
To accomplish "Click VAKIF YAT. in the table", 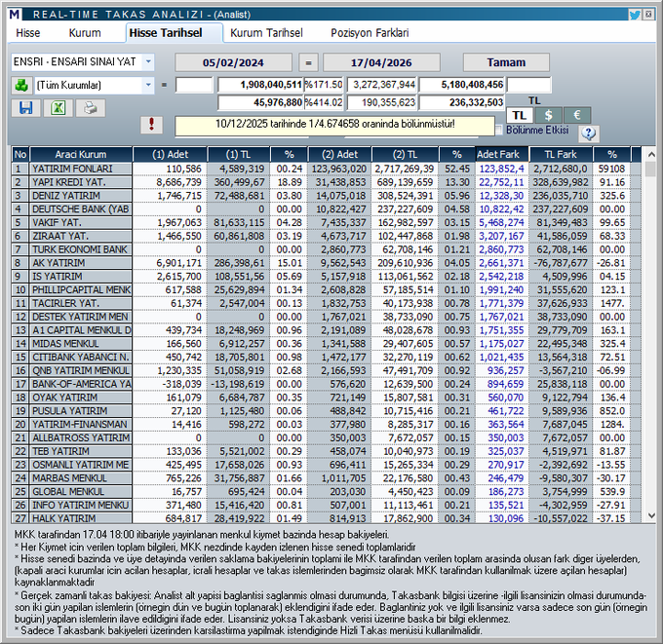I will (x=58, y=223).
